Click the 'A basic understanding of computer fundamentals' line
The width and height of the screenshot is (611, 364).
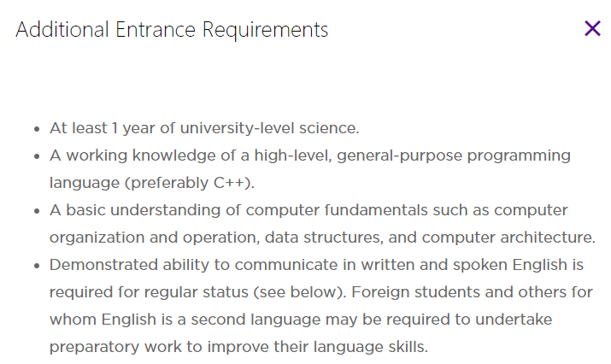[x=308, y=210]
